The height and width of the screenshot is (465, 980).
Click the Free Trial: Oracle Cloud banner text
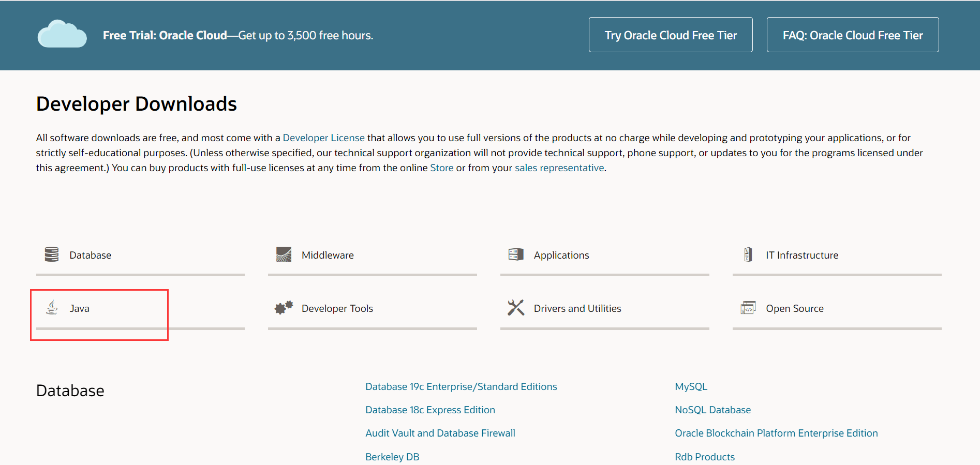pyautogui.click(x=238, y=35)
